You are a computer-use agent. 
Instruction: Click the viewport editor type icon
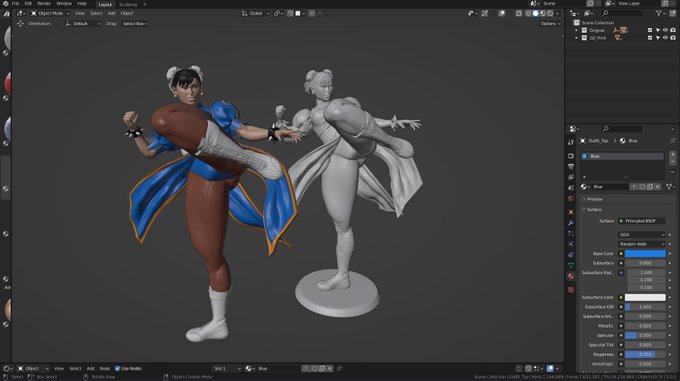(x=20, y=13)
